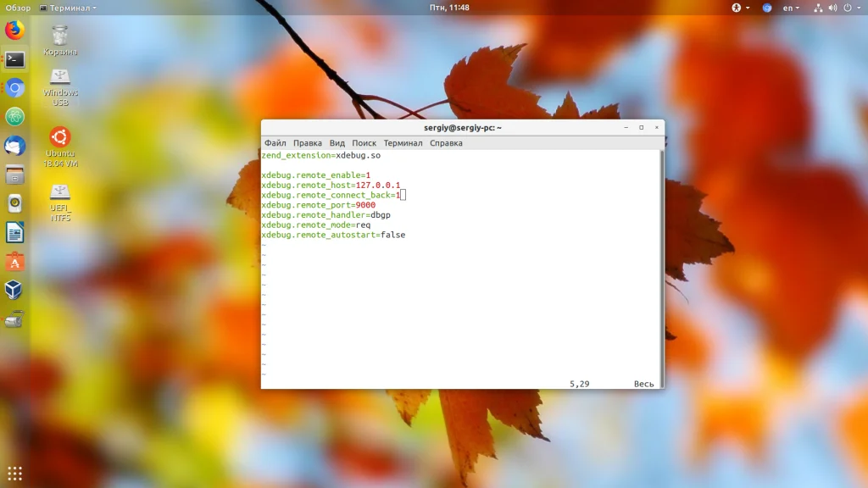
Task: Click the Rhythmbox speaker icon in dock
Action: click(14, 203)
